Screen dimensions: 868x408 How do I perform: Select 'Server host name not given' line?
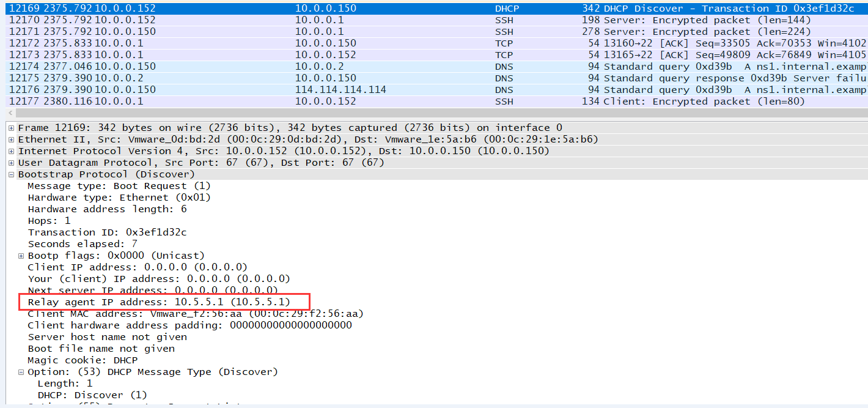tap(107, 337)
